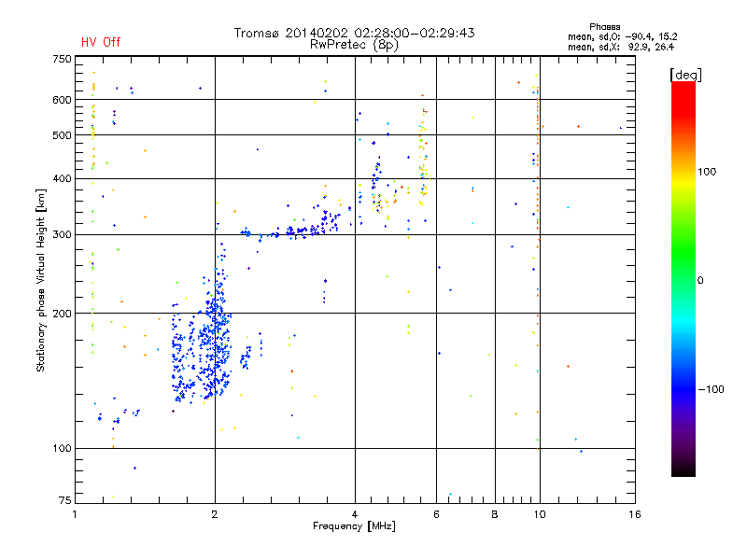Select 'mean, sd,X: 92.9, 26.4' line

tap(621, 48)
